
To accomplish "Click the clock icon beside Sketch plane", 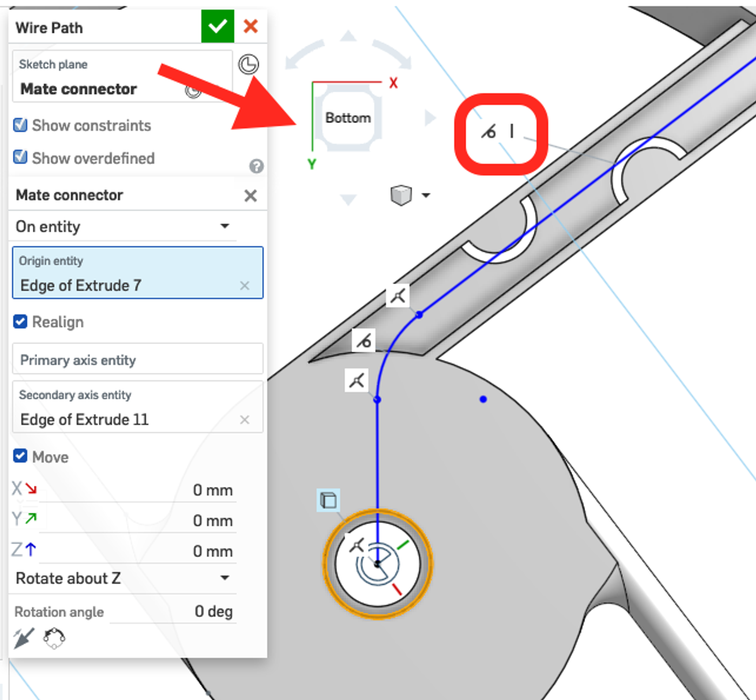I will point(248,64).
